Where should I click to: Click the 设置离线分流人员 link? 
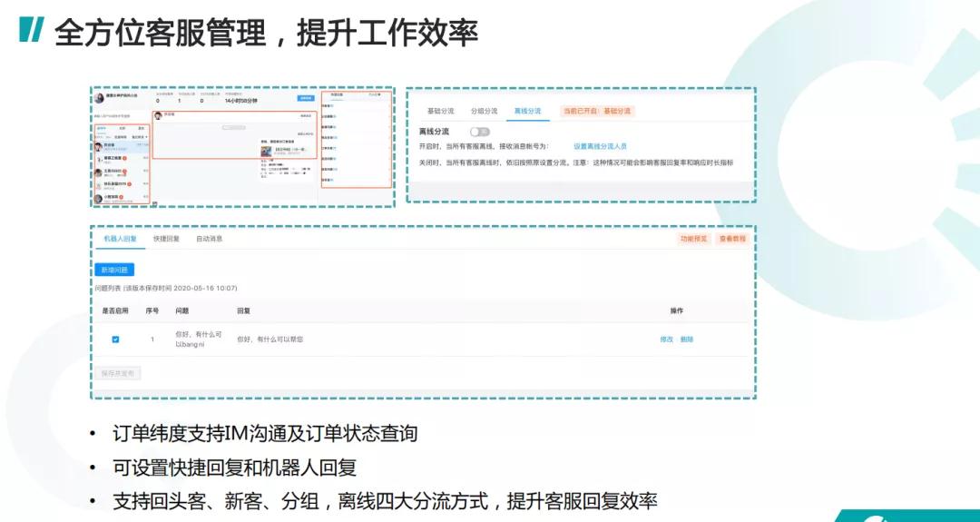(x=600, y=146)
